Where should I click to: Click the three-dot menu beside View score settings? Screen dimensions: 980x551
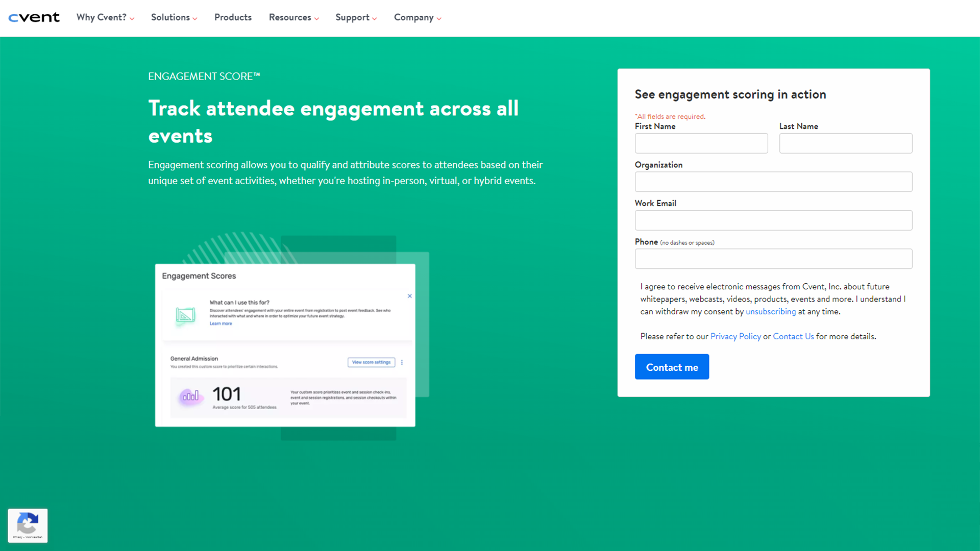402,362
